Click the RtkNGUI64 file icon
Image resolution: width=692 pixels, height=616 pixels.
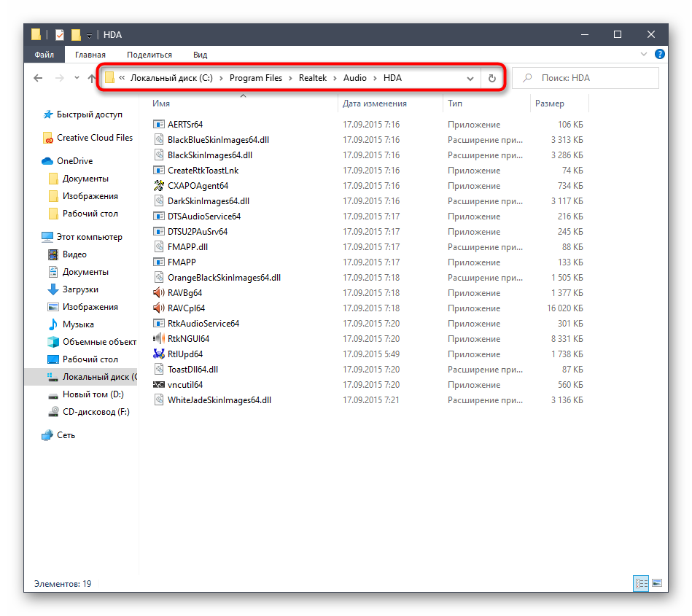coord(159,339)
